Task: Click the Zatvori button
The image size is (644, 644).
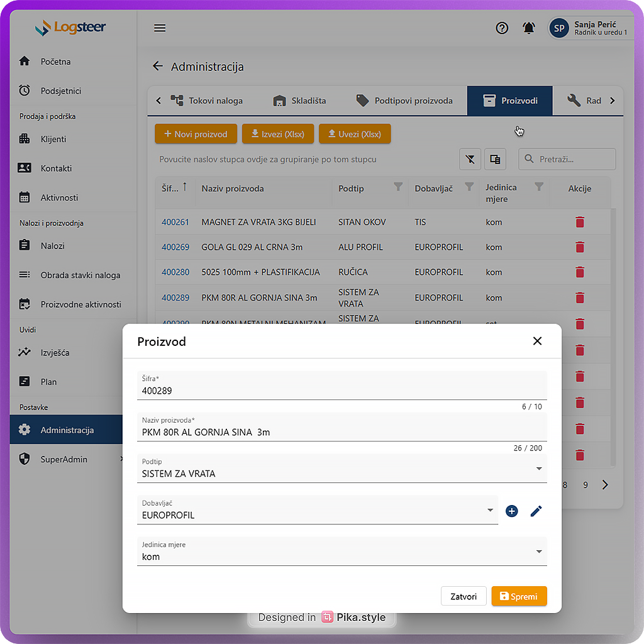Action: click(x=464, y=596)
